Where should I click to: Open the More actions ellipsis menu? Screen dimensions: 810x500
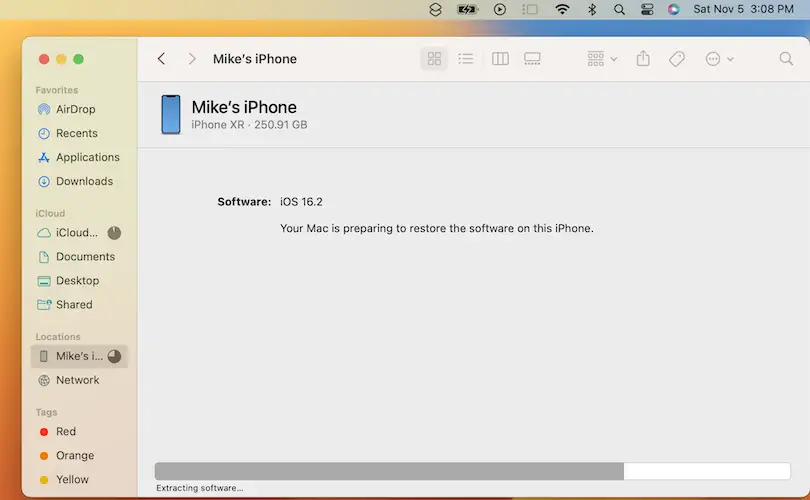coord(719,59)
